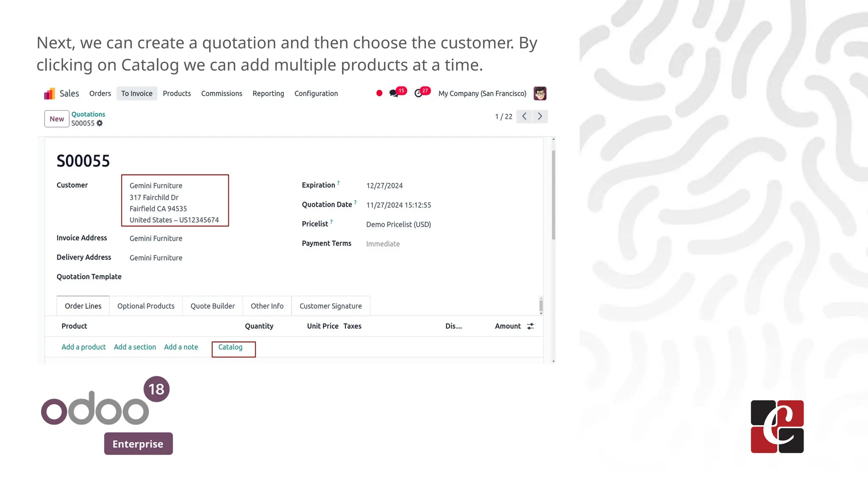Click Add a note link
The width and height of the screenshot is (868, 488).
coord(181,347)
